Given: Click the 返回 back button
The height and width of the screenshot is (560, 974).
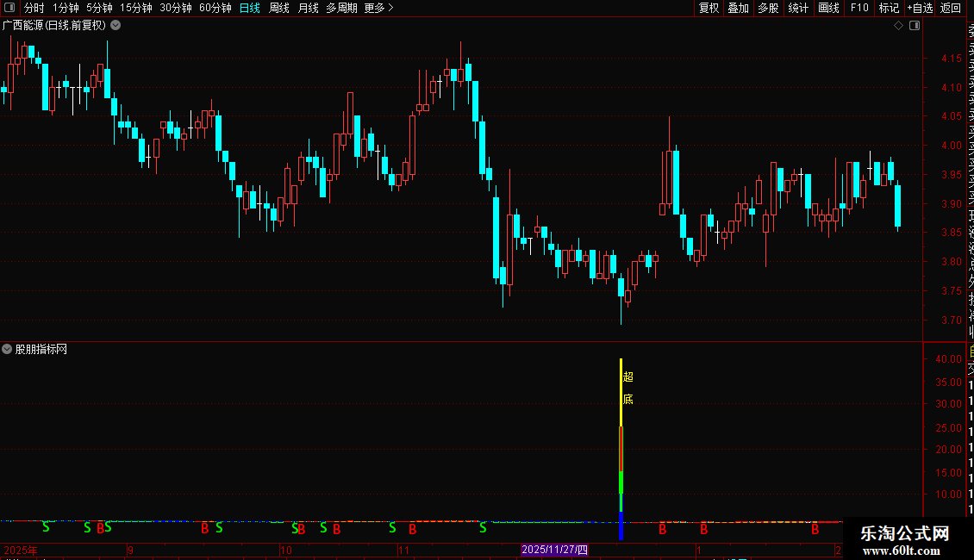Looking at the screenshot, I should coord(951,8).
